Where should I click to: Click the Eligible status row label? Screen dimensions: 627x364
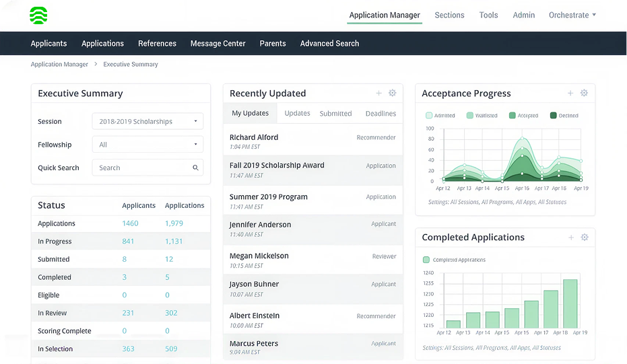[48, 295]
